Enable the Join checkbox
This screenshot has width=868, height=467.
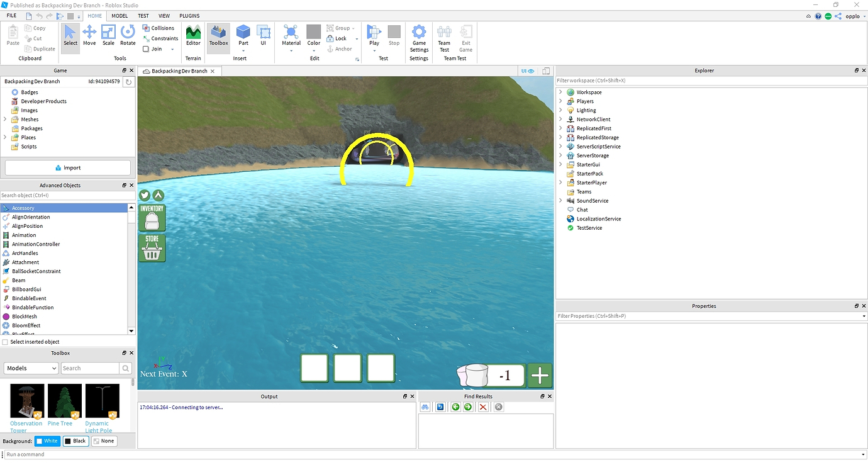point(147,49)
